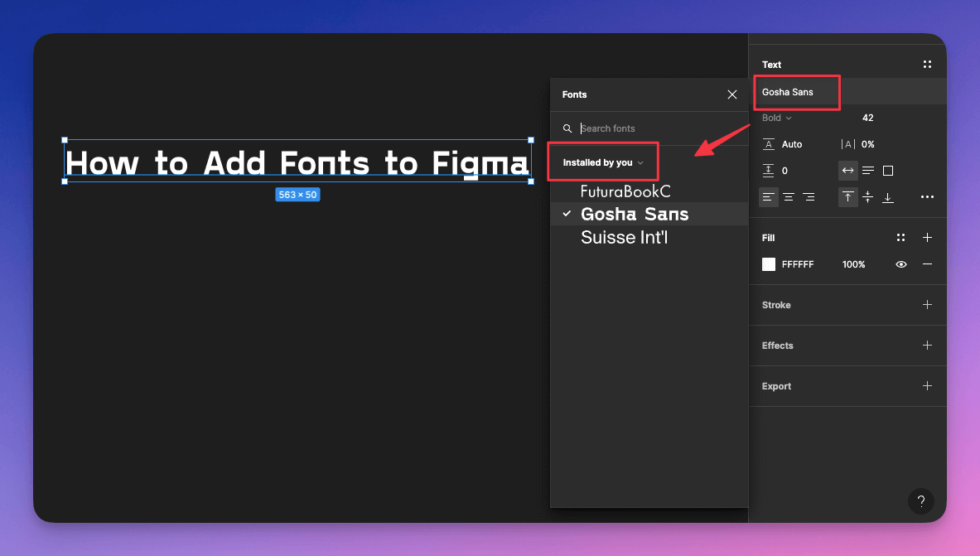Image resolution: width=980 pixels, height=556 pixels.
Task: Edit the Auto line height field
Action: pyautogui.click(x=791, y=144)
